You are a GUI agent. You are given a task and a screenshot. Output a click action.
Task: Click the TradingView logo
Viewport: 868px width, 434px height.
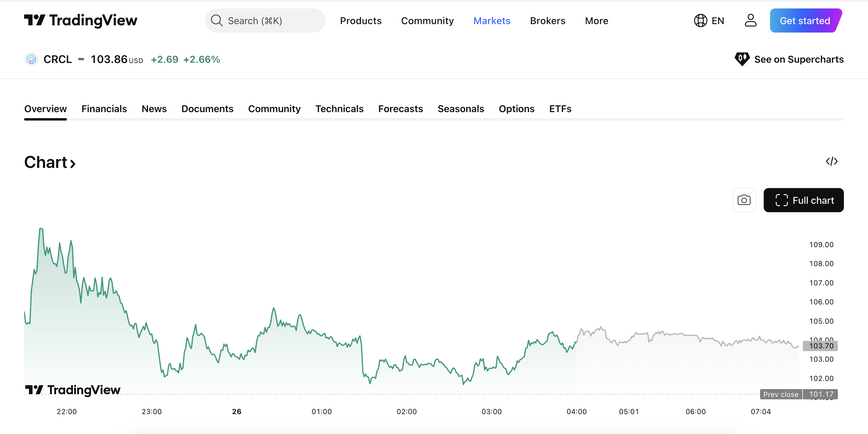coord(81,20)
